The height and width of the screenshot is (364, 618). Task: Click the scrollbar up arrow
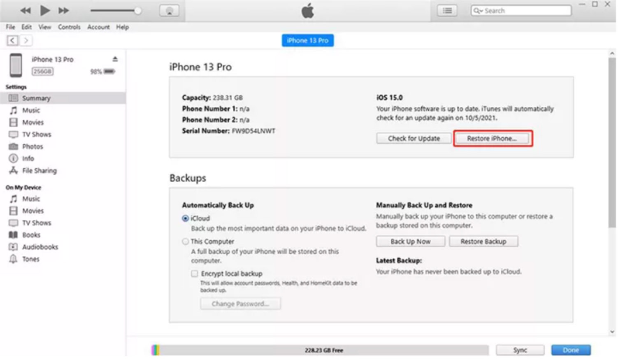coord(612,53)
